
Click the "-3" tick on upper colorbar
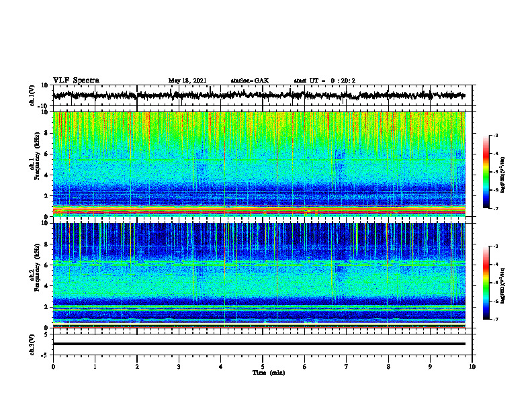coord(496,136)
